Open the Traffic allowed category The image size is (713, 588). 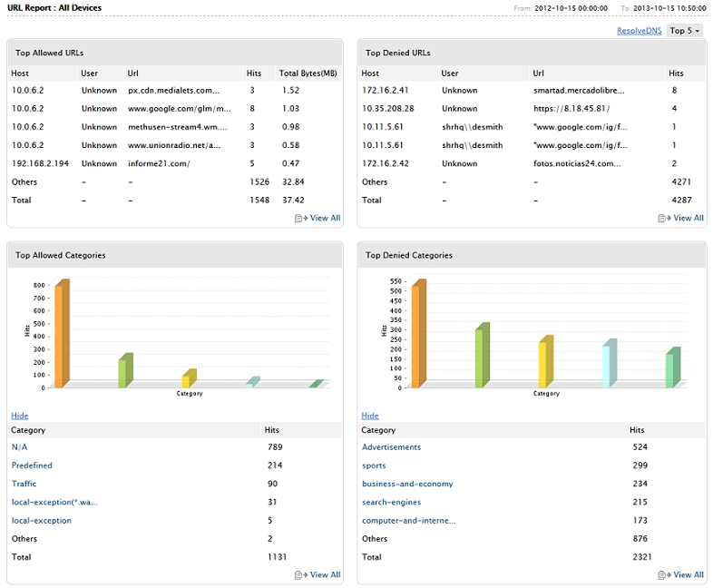point(24,484)
